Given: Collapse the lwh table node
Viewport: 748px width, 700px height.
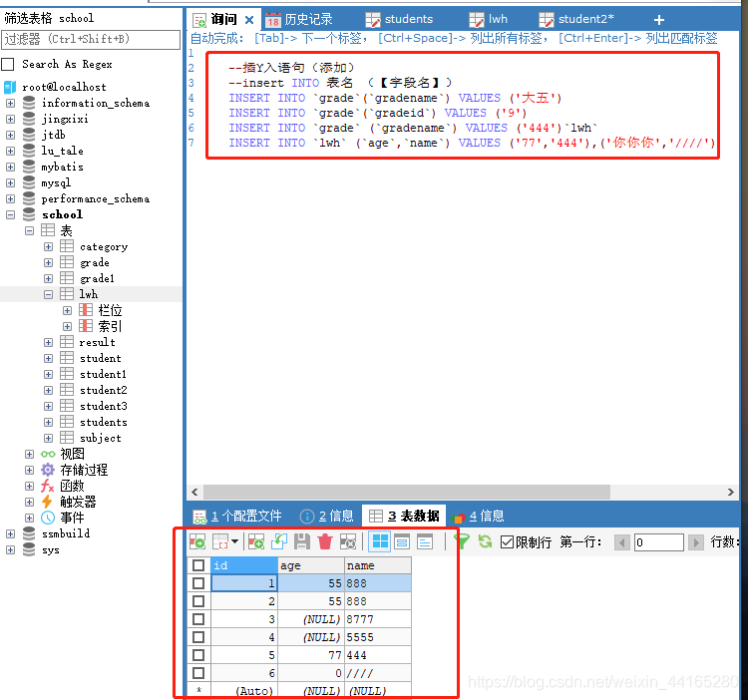Looking at the screenshot, I should click(x=48, y=294).
